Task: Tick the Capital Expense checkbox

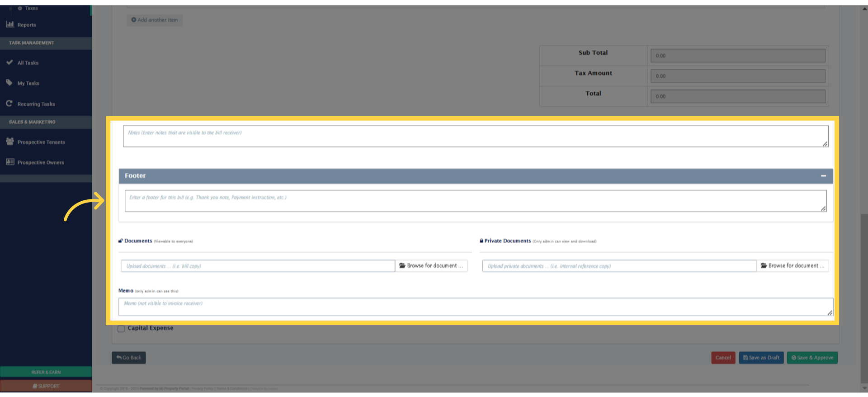Action: pos(121,329)
